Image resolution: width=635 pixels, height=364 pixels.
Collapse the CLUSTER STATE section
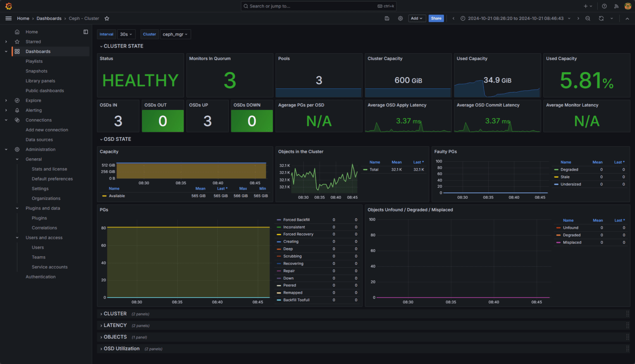coord(122,46)
